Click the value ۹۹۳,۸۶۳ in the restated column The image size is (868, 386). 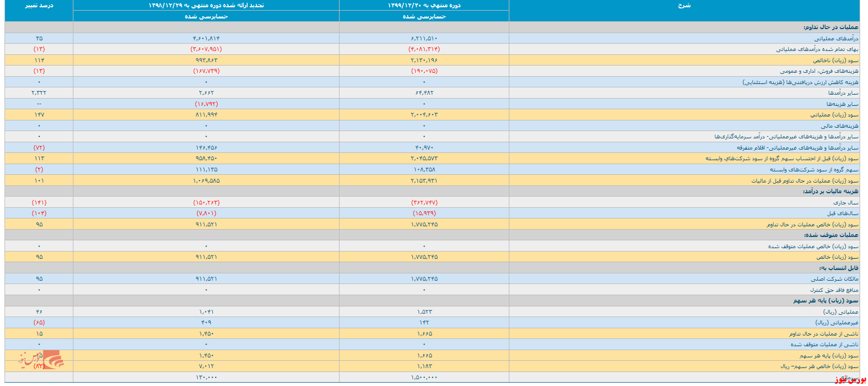click(x=206, y=60)
